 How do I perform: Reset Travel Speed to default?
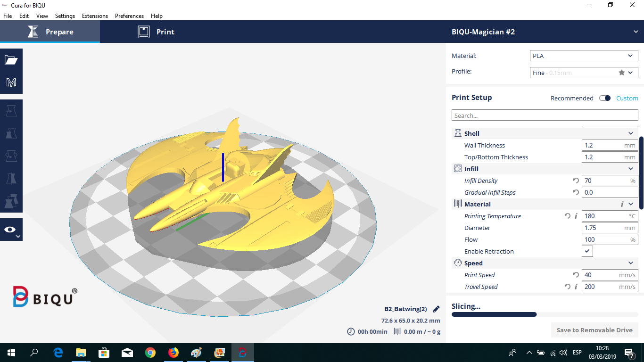click(568, 287)
